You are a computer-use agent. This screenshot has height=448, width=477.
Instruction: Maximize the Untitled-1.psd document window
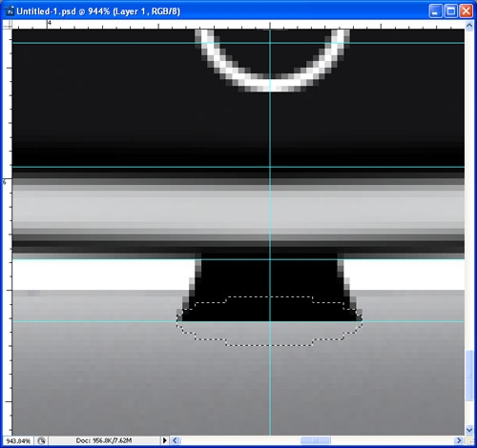[x=450, y=11]
